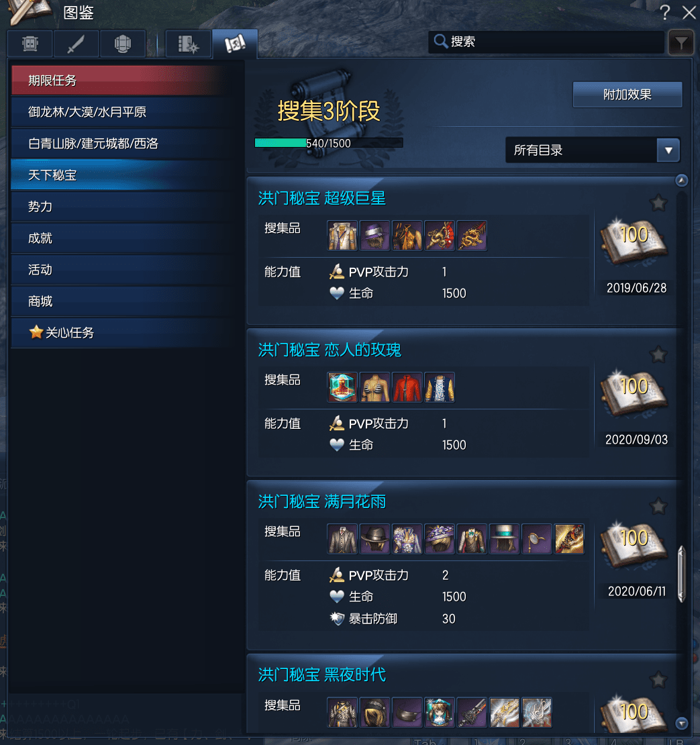
Task: Open the 所有目录 dropdown
Action: tap(593, 150)
